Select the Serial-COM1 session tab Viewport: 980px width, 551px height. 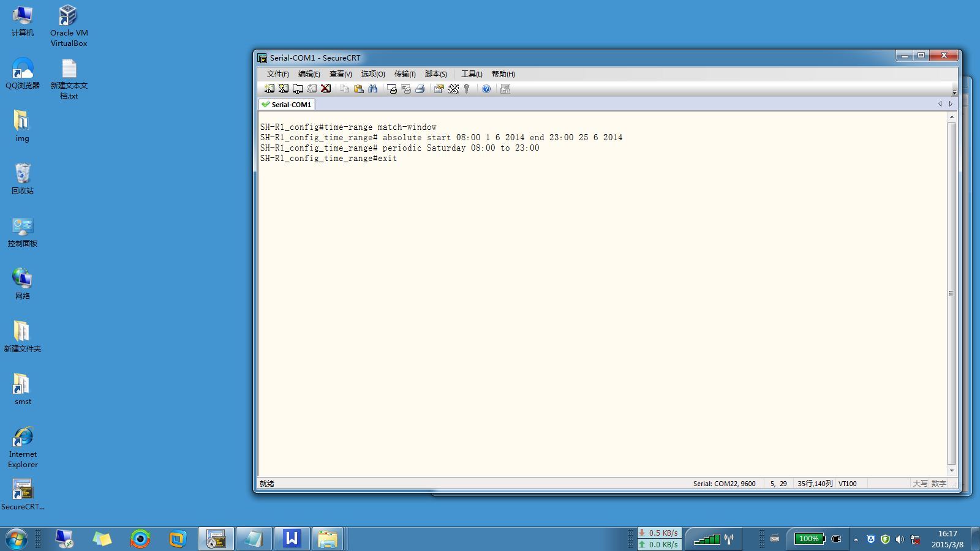pos(287,105)
